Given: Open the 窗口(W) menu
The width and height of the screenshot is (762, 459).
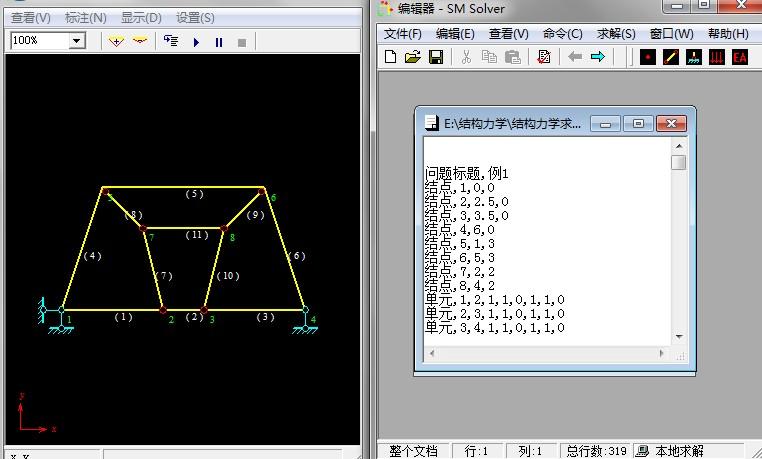Looking at the screenshot, I should pos(671,34).
